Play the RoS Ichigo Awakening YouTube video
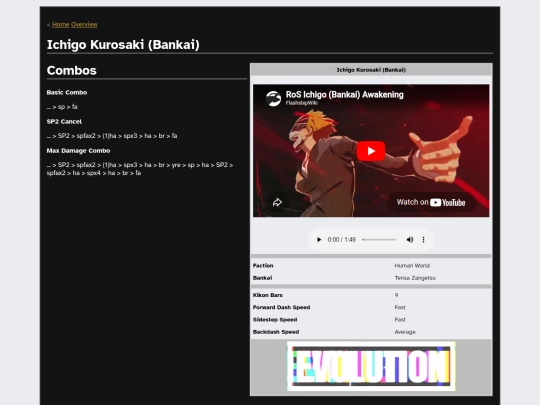The image size is (540, 405). click(x=371, y=151)
